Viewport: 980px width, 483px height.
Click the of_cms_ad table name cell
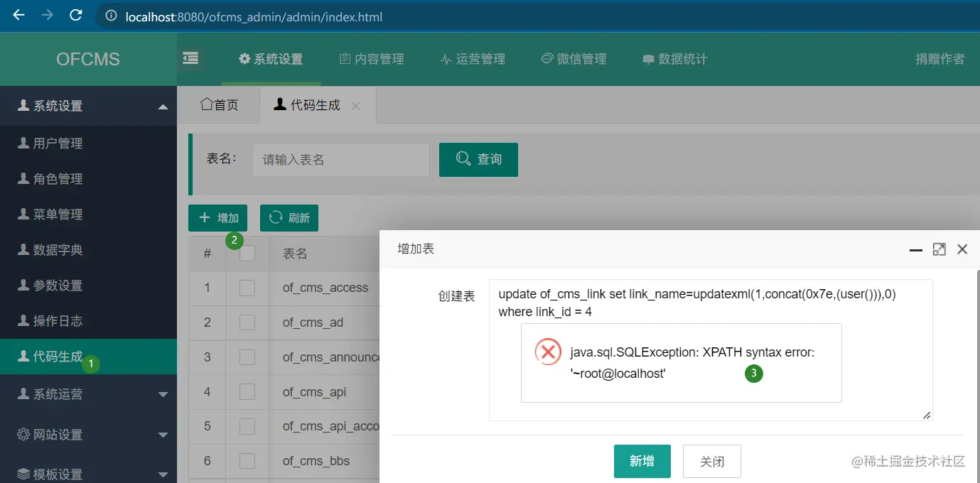point(313,322)
